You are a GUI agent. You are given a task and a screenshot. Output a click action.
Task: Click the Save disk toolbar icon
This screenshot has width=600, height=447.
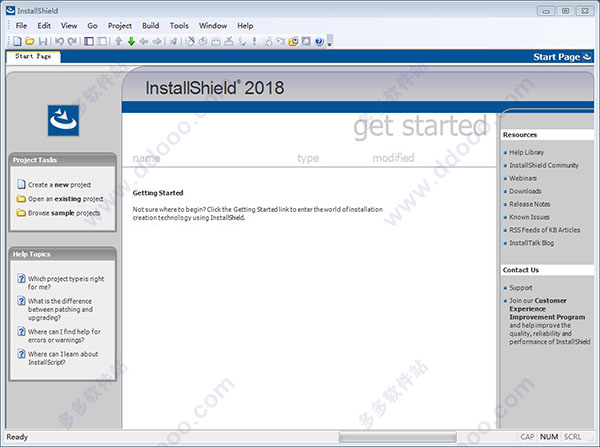pyautogui.click(x=43, y=41)
